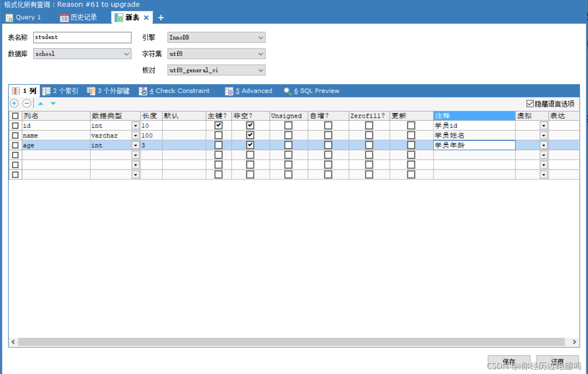Click the column name cell 'name'

tap(56, 135)
